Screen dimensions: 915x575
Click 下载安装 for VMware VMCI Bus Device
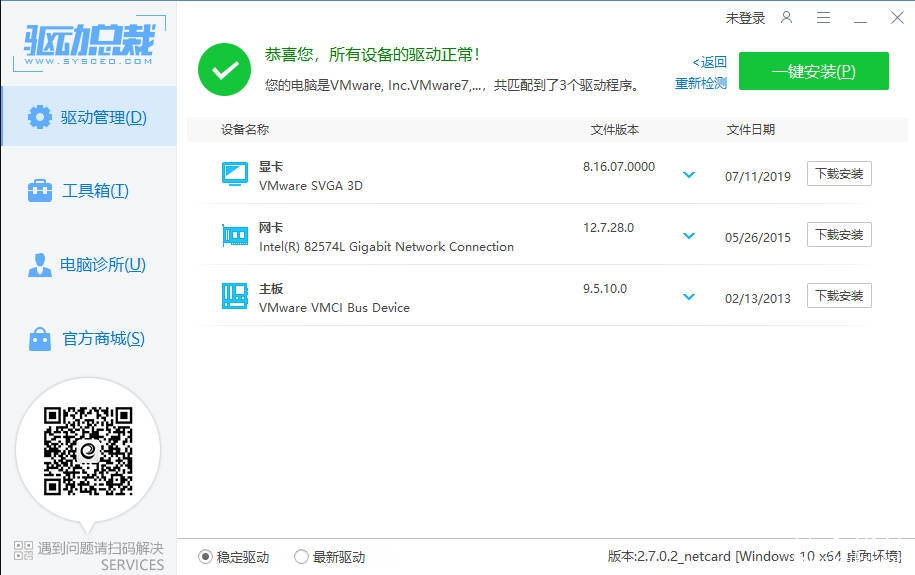(x=839, y=295)
